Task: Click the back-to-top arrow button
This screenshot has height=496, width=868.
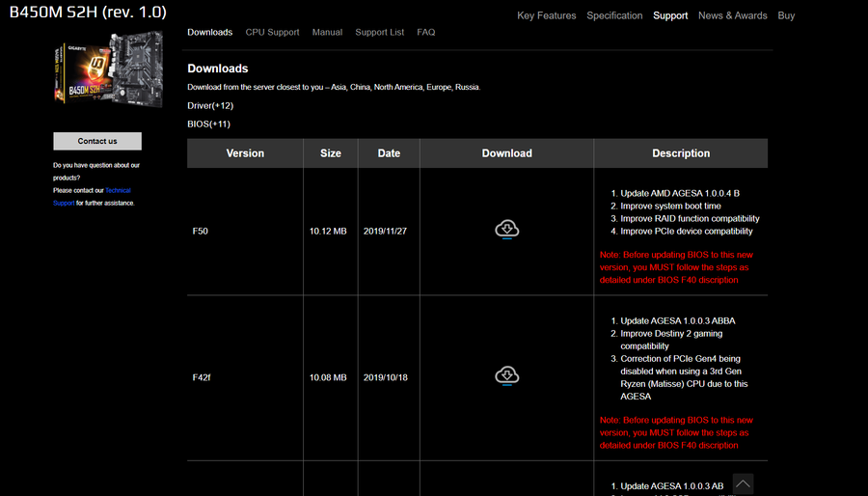Action: (743, 483)
